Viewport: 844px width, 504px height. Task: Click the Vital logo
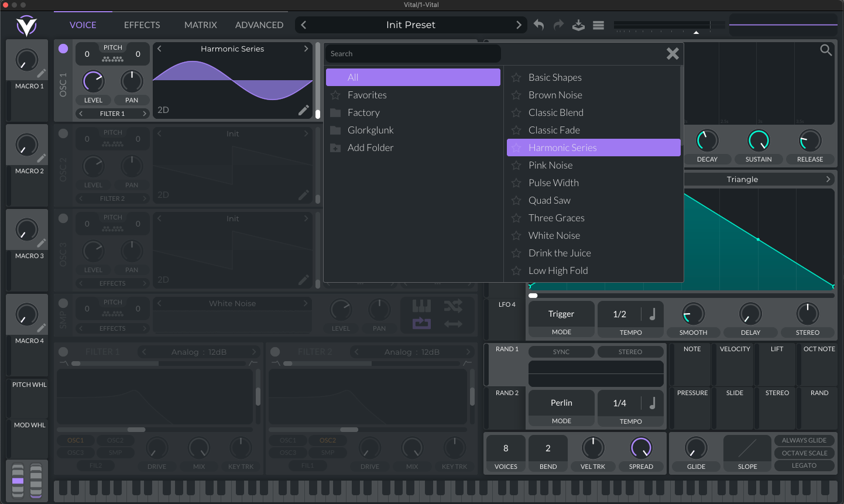point(27,25)
